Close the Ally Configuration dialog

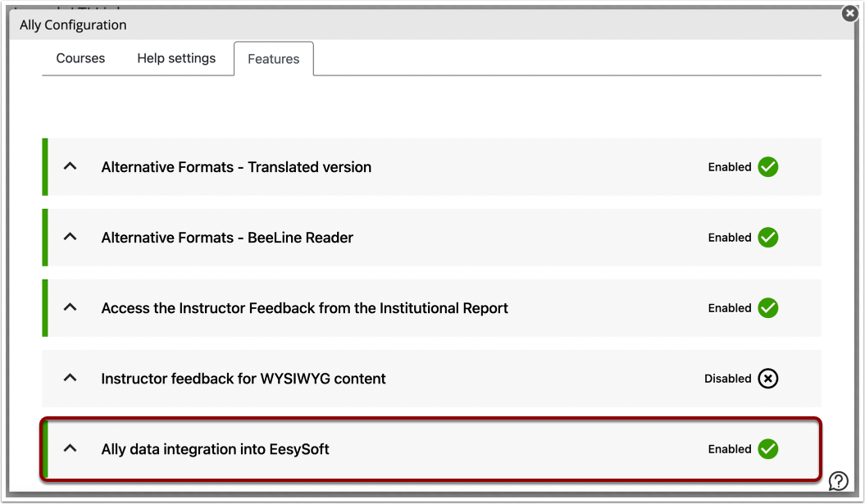849,13
